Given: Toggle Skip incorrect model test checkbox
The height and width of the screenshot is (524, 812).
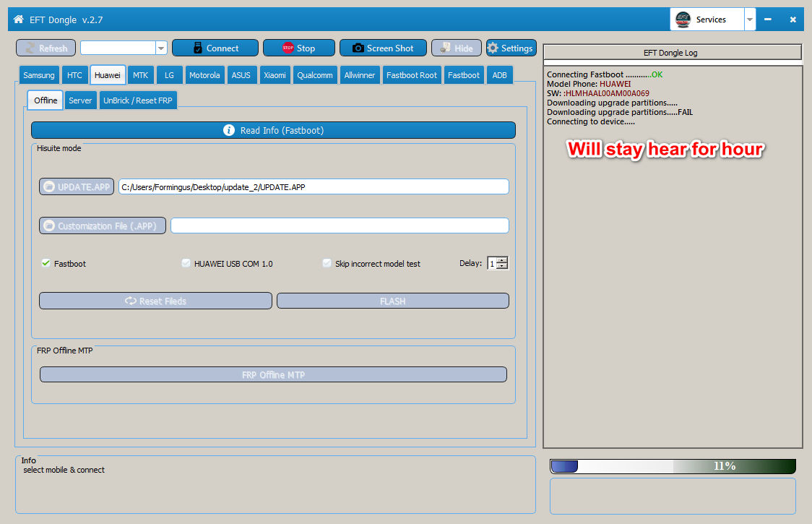Looking at the screenshot, I should 327,263.
